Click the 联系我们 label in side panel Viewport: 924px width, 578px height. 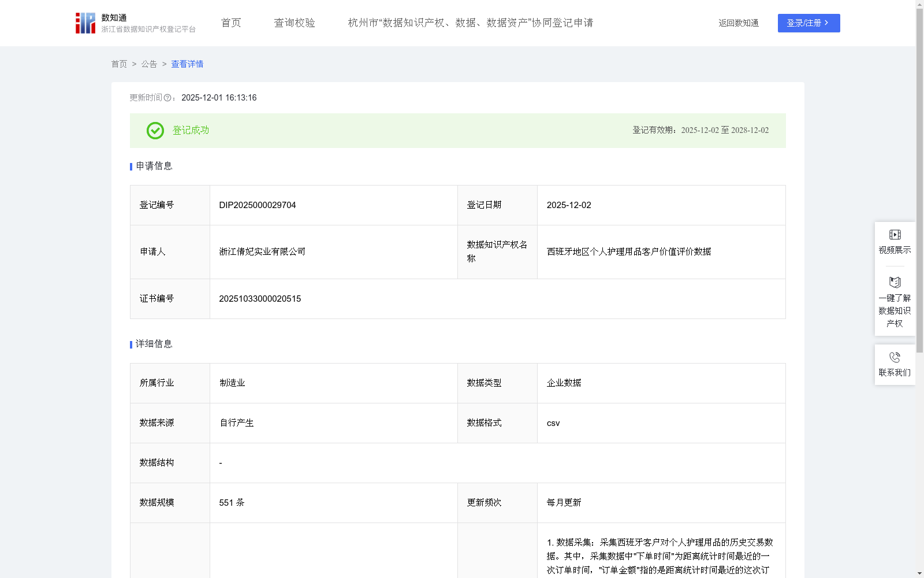895,373
